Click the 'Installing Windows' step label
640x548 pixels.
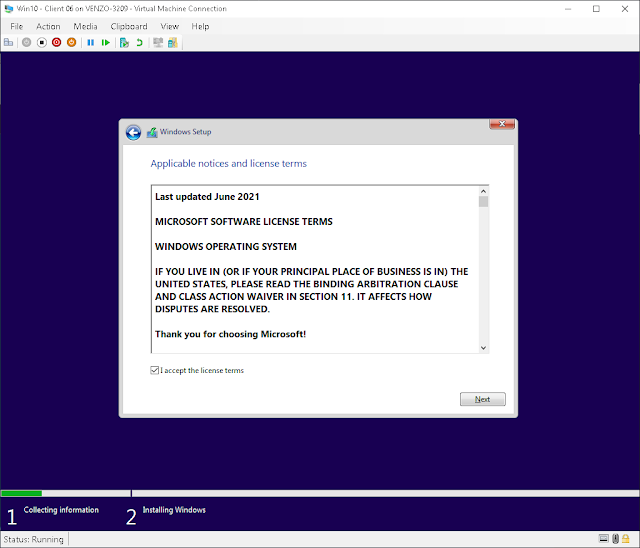click(x=174, y=510)
